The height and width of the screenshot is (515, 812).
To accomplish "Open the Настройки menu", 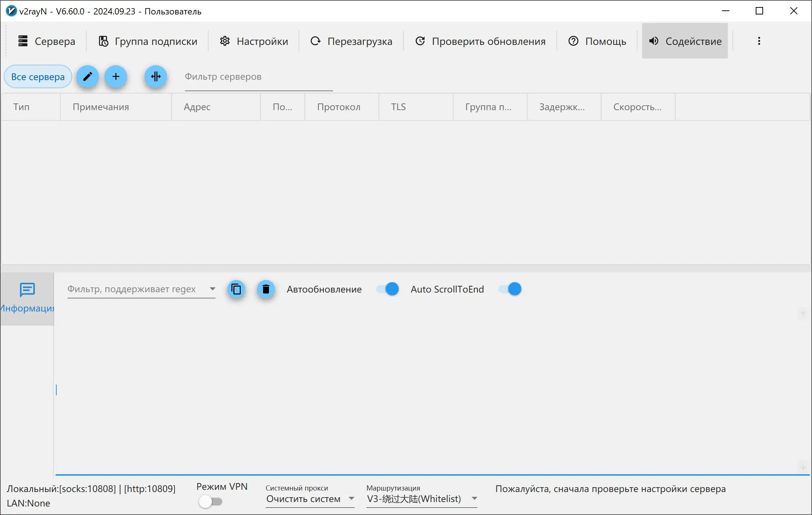I will (x=254, y=41).
